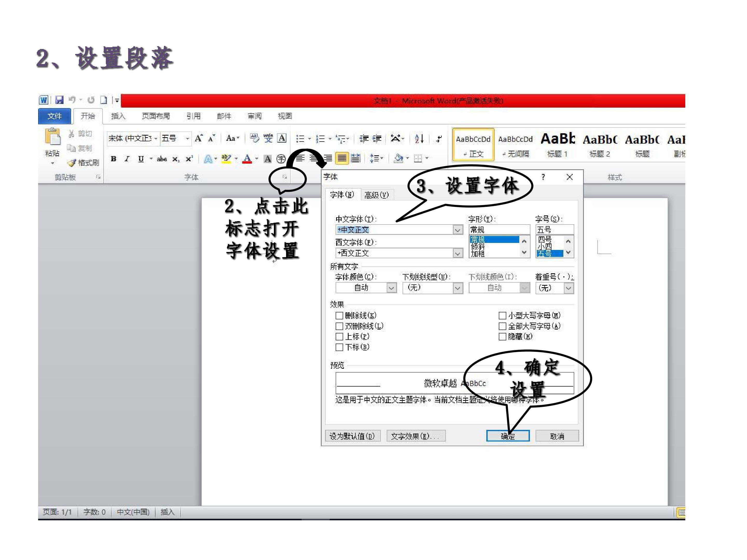Open the 下划线线型 underline style dropdown
Screen dimensions: 747x560
coord(458,288)
